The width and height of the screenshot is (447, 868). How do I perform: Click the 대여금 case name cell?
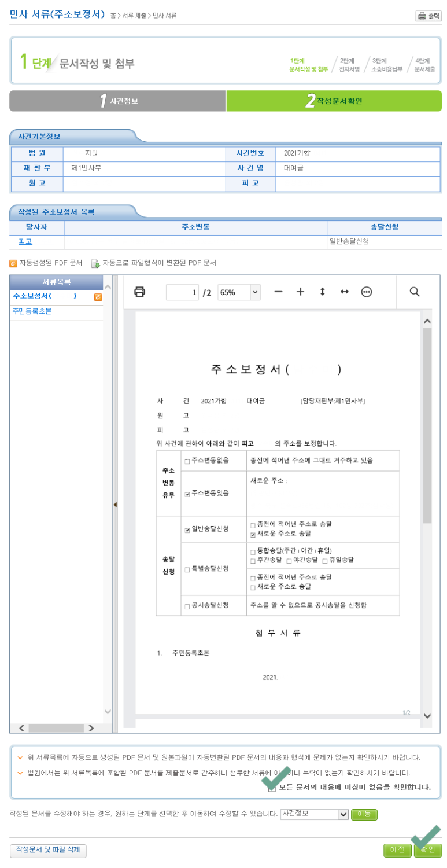coord(357,168)
